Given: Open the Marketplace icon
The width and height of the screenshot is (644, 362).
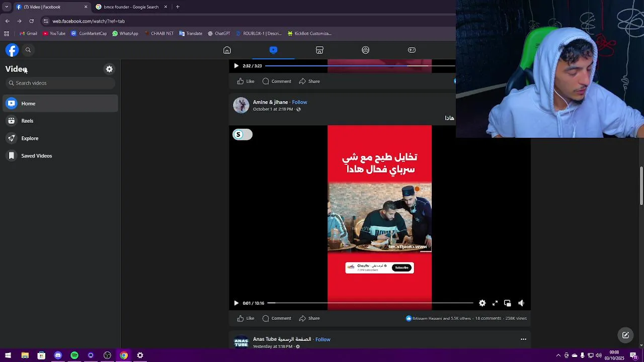Looking at the screenshot, I should (319, 50).
